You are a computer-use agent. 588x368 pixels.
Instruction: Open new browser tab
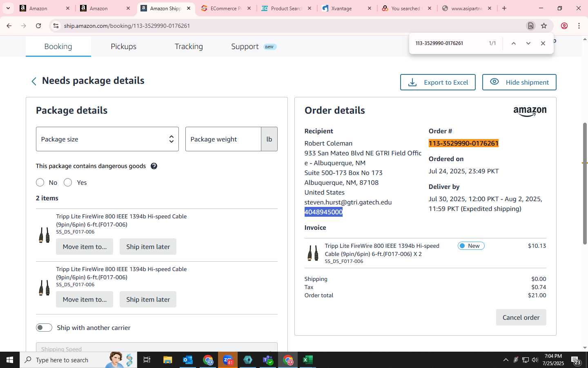(x=504, y=8)
